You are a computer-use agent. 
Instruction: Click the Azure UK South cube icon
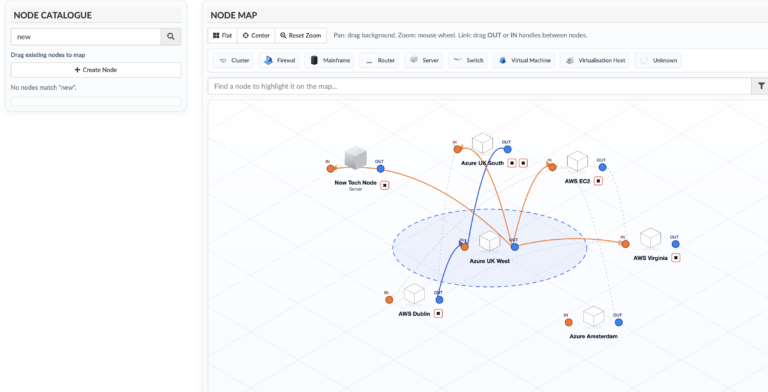[482, 144]
